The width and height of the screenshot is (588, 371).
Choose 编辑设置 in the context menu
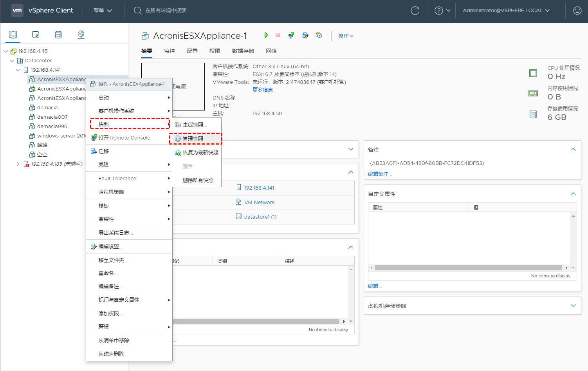(110, 247)
